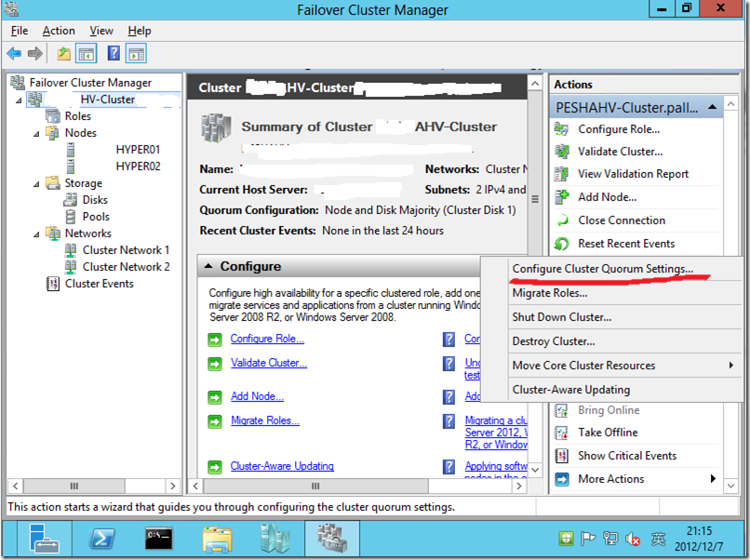
Task: Open Command Prompt from taskbar
Action: tap(159, 539)
